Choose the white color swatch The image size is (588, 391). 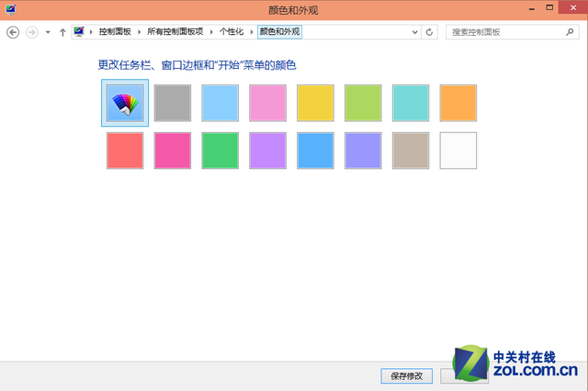[458, 151]
